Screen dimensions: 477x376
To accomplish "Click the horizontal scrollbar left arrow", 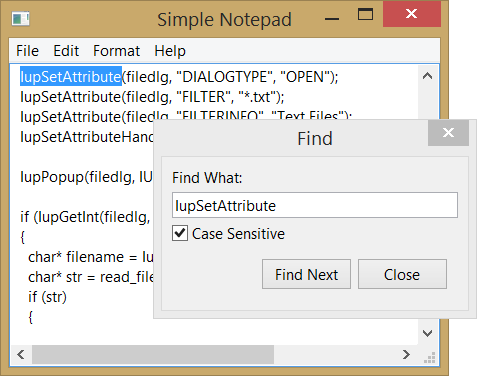I will click(x=21, y=354).
